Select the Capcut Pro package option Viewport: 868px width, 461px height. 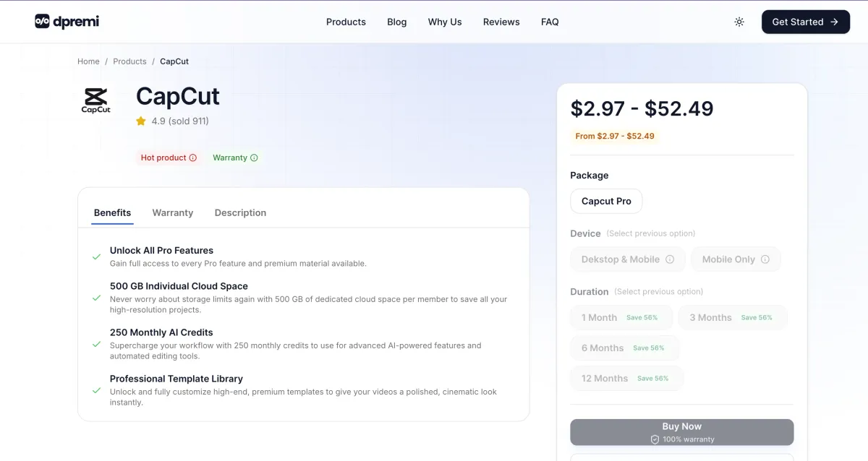tap(606, 201)
